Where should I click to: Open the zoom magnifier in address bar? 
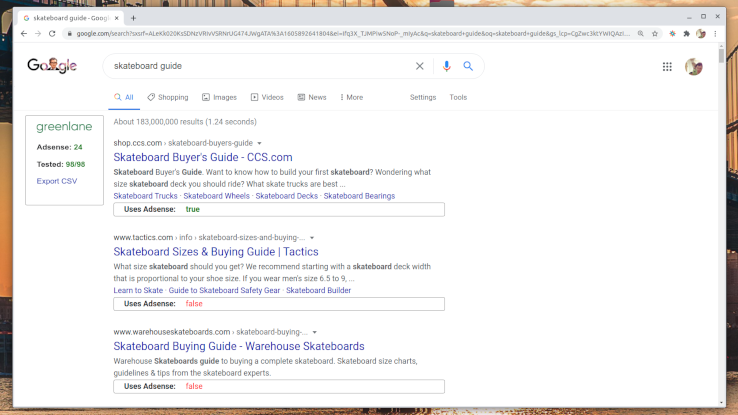(x=641, y=33)
